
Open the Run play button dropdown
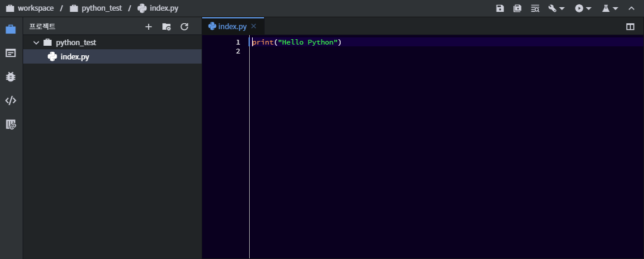pos(583,8)
